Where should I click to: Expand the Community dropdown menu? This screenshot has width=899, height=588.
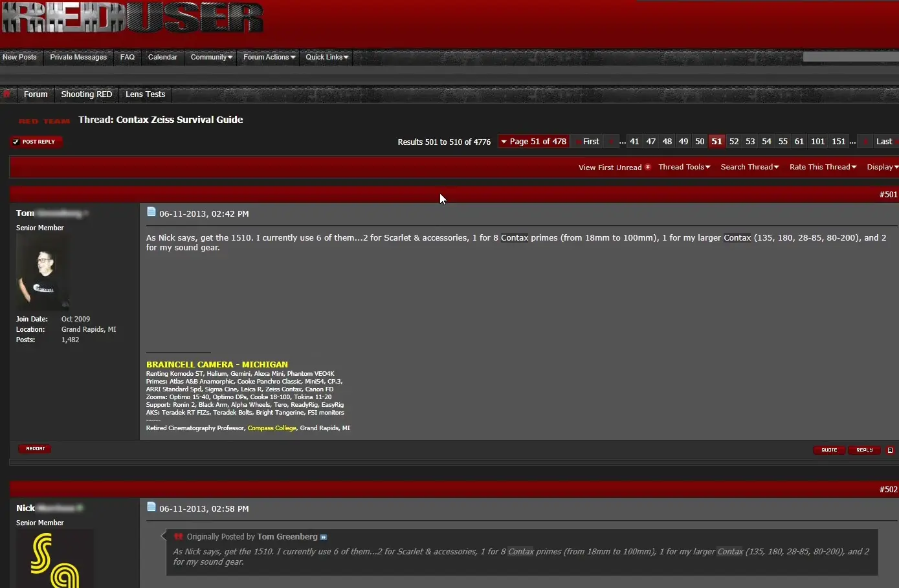(211, 57)
